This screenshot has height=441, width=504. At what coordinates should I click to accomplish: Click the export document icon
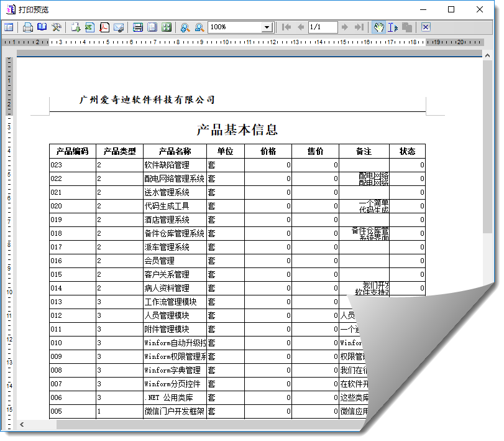(76, 27)
